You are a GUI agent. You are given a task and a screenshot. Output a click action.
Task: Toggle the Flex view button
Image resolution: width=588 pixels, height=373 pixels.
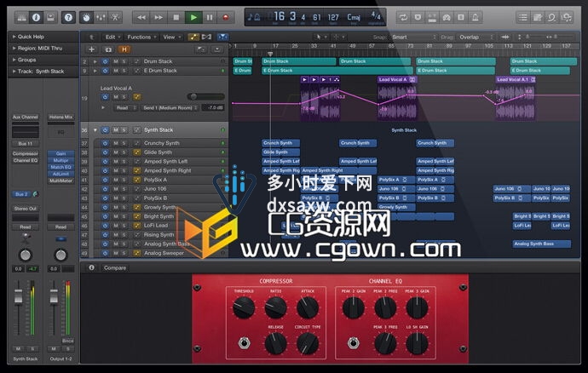[x=206, y=37]
